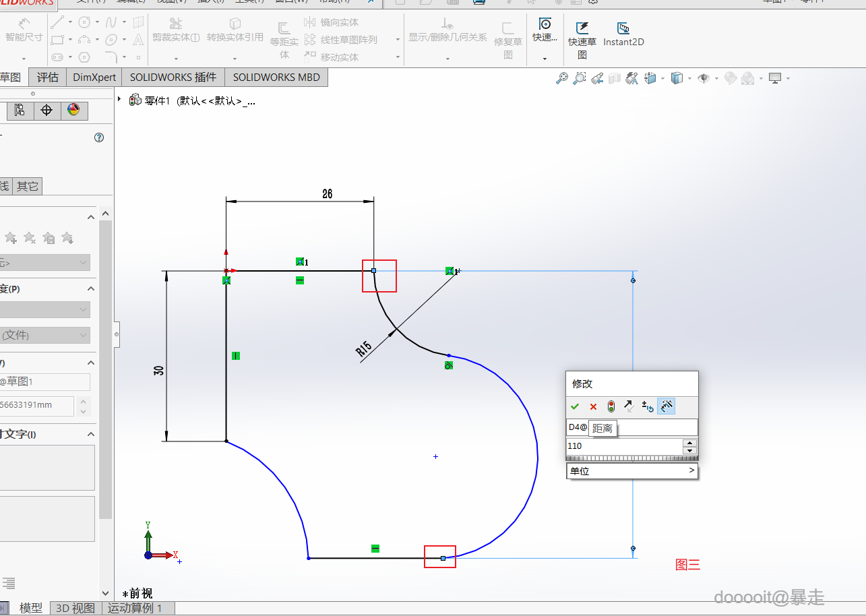Select the Sketch Fillet tool
The width and height of the screenshot is (866, 616).
(x=112, y=57)
